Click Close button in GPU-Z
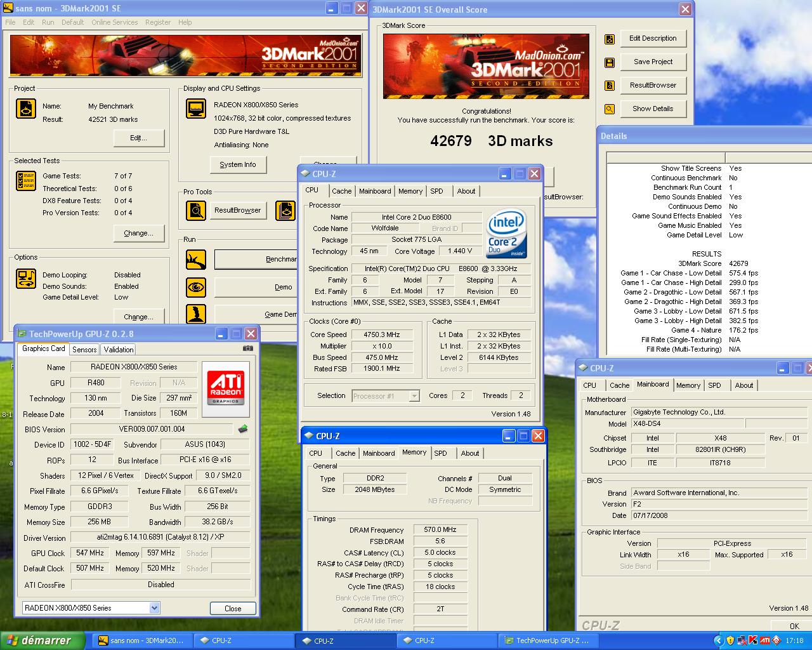The height and width of the screenshot is (650, 812). tap(233, 608)
